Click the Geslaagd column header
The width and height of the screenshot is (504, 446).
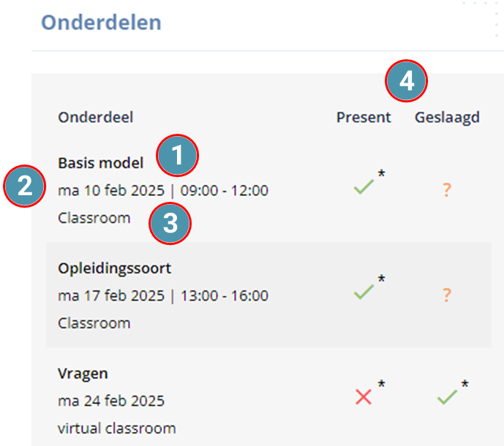[x=447, y=118]
